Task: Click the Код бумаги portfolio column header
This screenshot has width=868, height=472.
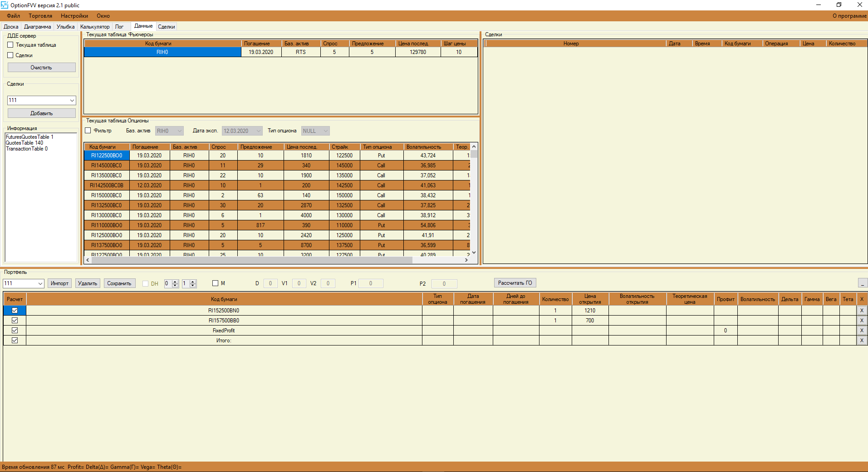Action: [x=224, y=299]
